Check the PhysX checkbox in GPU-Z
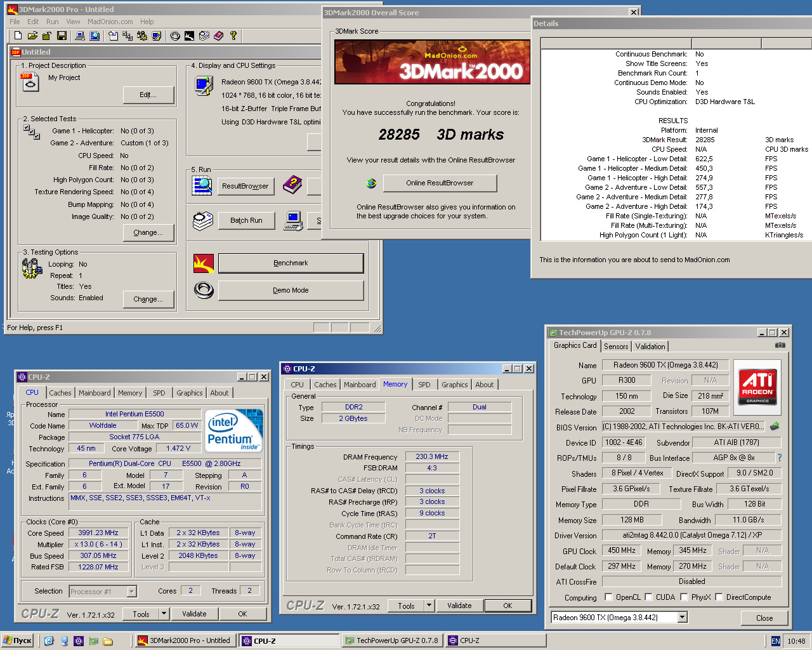 point(684,597)
